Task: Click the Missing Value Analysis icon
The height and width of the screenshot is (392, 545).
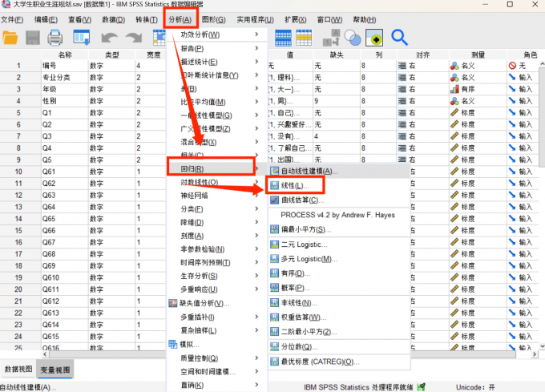Action: click(173, 303)
